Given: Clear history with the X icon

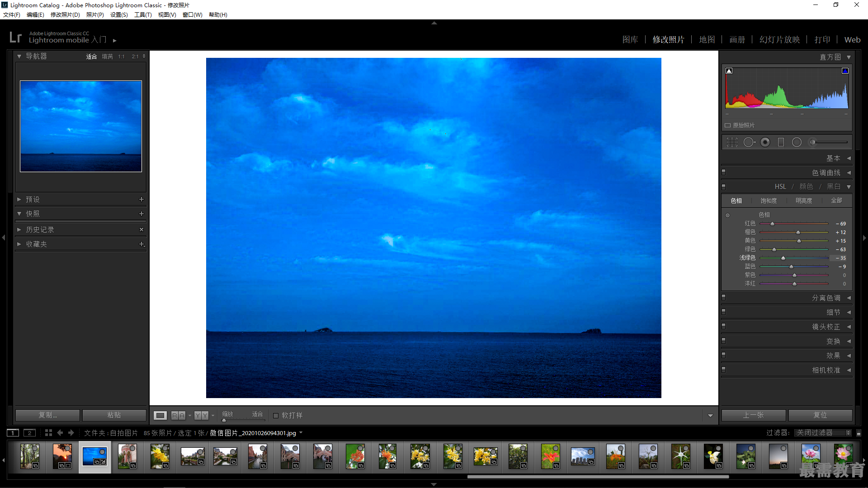Looking at the screenshot, I should click(142, 230).
